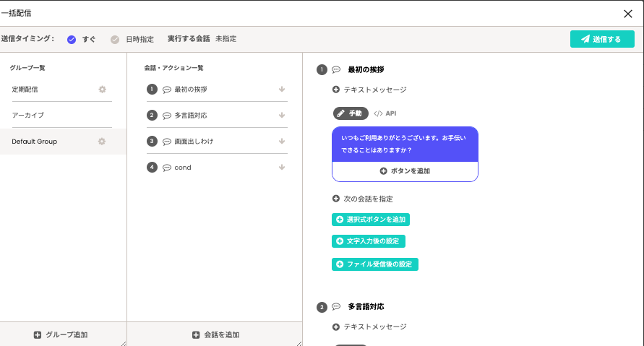Click the pencil 手動 mode pill
The image size is (644, 346).
click(x=351, y=113)
